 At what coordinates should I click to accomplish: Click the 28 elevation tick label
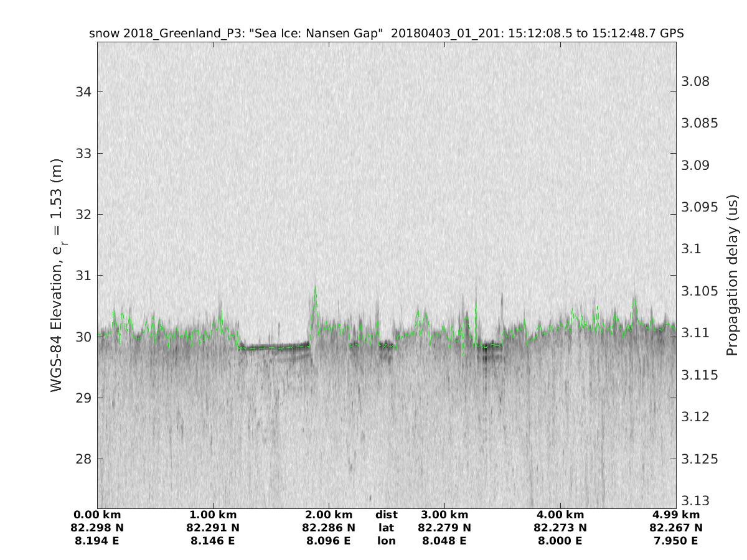pyautogui.click(x=83, y=459)
